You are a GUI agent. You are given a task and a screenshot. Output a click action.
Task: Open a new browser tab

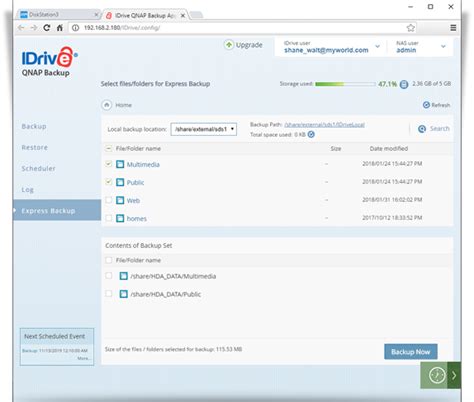click(x=196, y=15)
